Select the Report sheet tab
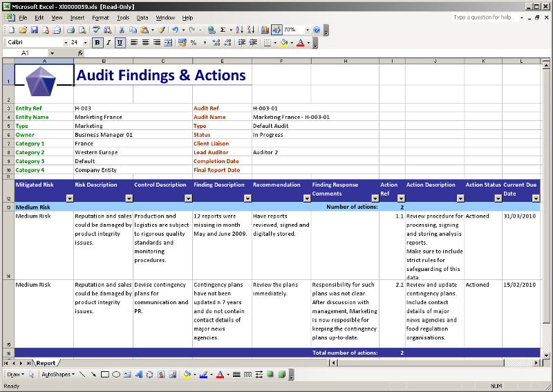Screen dimensions: 553x392 pyautogui.click(x=46, y=363)
